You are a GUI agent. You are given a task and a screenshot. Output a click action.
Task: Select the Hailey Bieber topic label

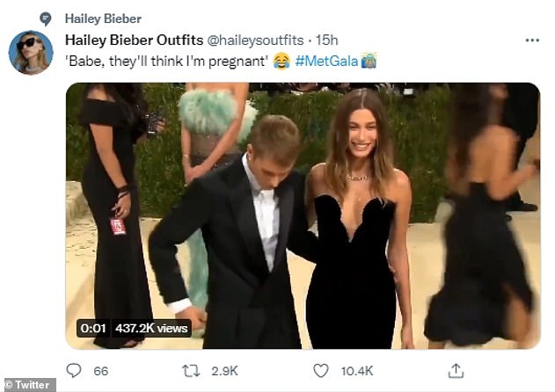(x=103, y=18)
